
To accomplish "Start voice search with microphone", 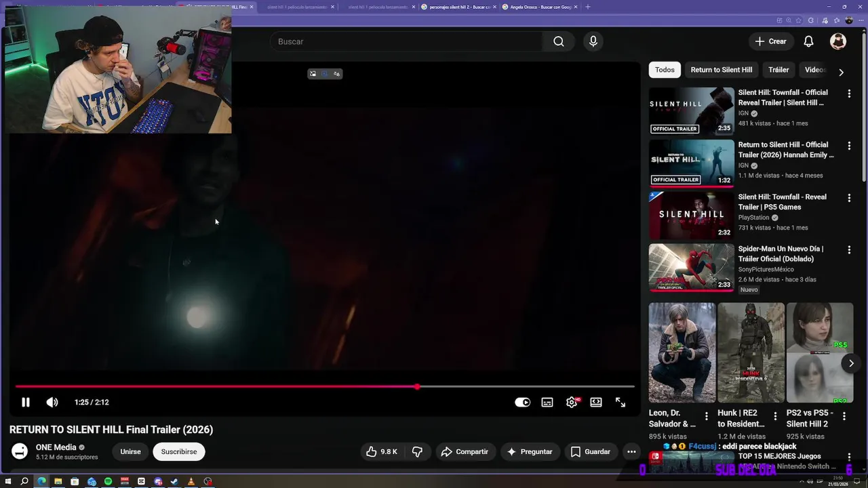I will tap(593, 41).
